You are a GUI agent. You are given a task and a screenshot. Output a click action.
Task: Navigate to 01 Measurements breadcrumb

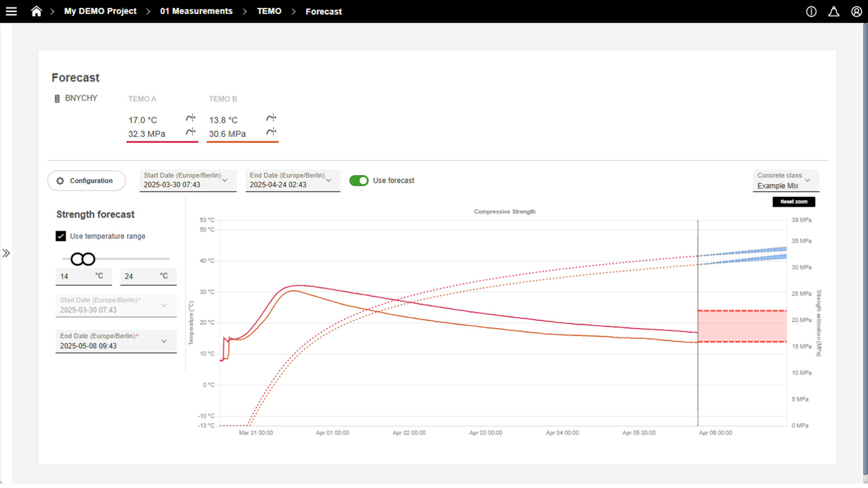pyautogui.click(x=196, y=11)
